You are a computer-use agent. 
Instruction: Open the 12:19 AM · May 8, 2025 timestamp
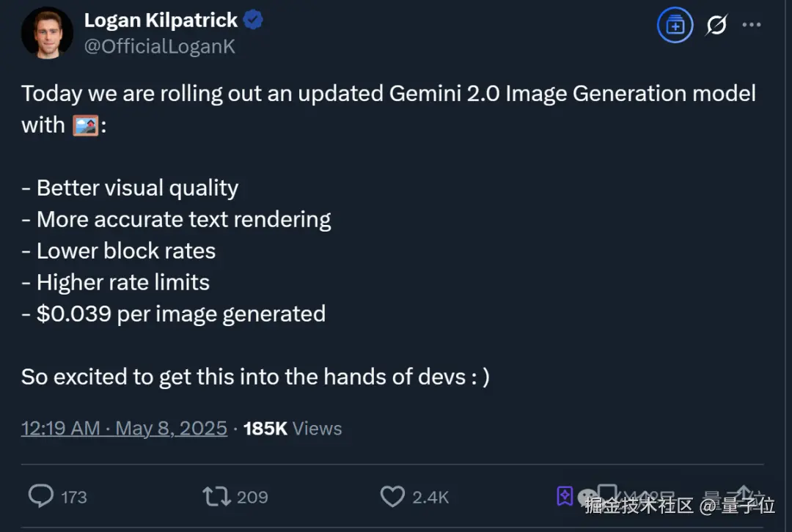click(124, 429)
